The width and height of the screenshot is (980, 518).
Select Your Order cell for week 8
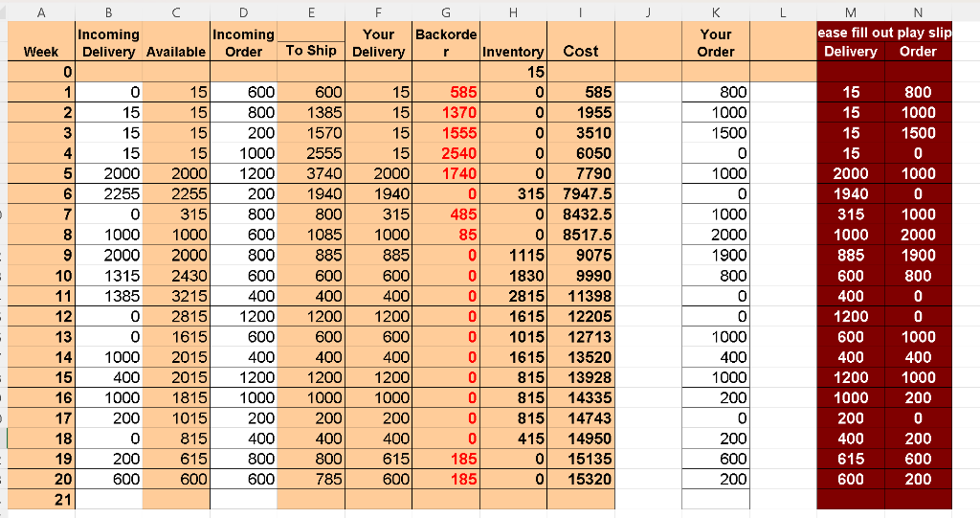(716, 235)
